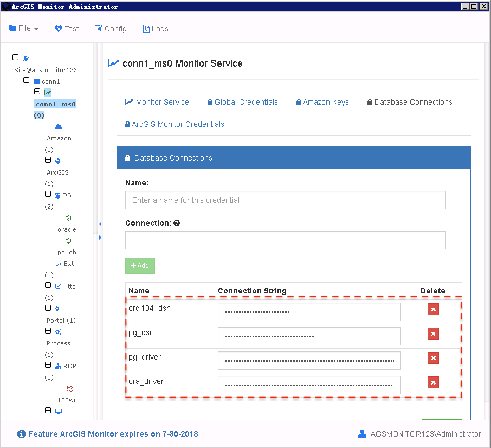
Task: Open the File menu
Action: point(23,29)
